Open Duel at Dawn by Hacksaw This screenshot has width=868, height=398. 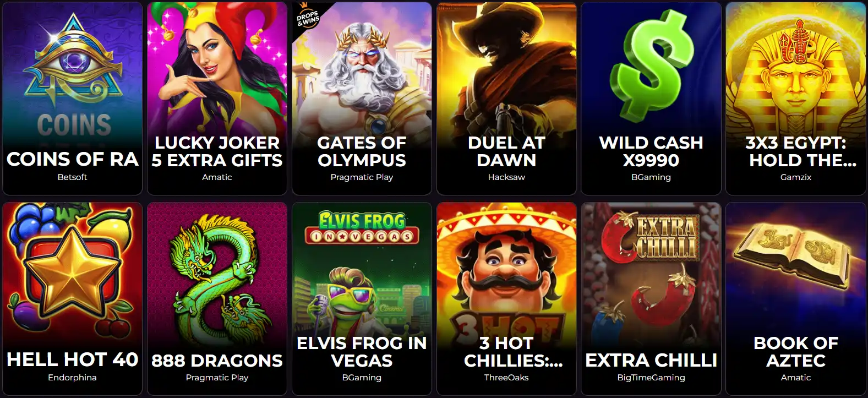click(x=506, y=99)
